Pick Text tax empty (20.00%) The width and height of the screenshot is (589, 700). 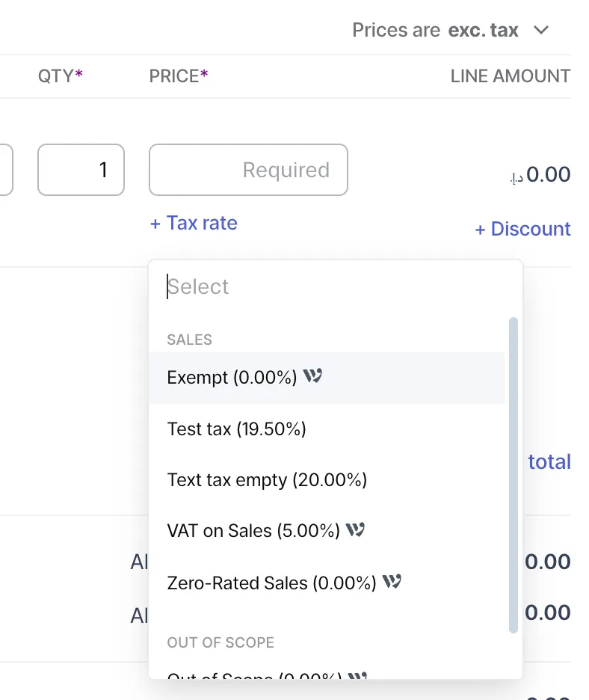click(x=267, y=479)
